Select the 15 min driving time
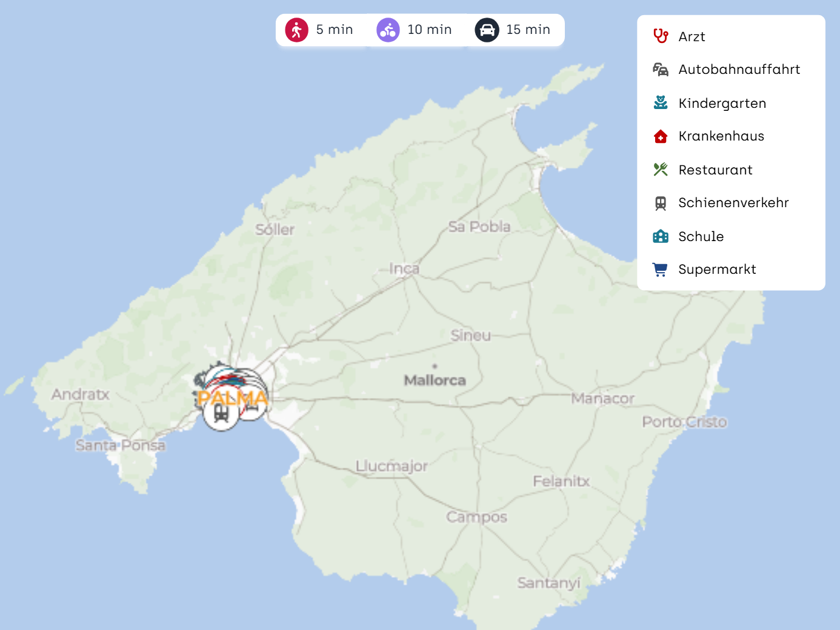The height and width of the screenshot is (630, 840). [528, 30]
